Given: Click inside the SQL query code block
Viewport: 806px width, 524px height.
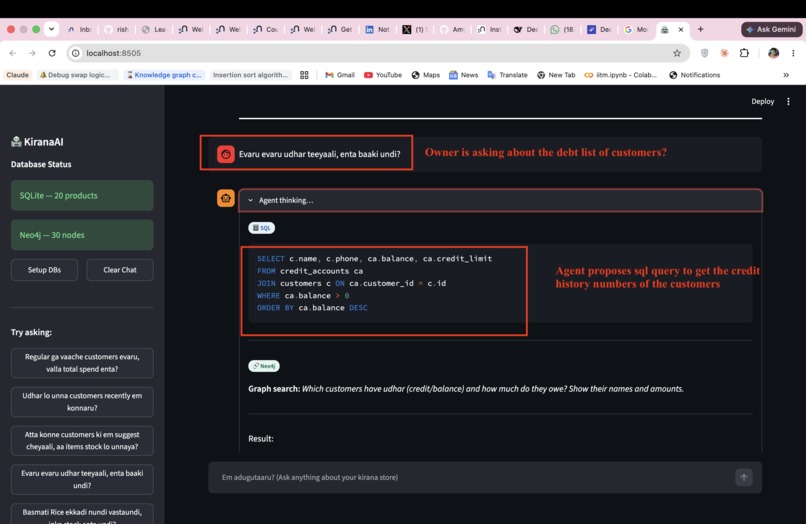Looking at the screenshot, I should [500, 283].
